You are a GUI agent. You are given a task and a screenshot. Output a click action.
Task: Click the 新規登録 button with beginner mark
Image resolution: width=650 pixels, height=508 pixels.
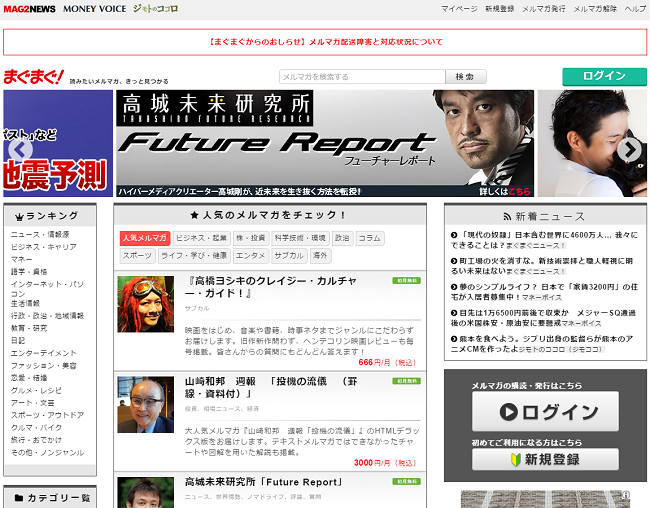pos(546,459)
